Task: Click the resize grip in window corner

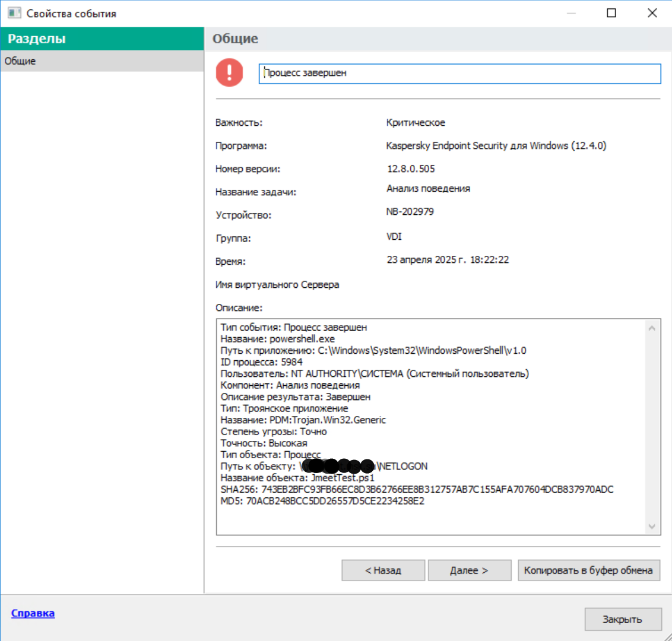Action: [667, 636]
